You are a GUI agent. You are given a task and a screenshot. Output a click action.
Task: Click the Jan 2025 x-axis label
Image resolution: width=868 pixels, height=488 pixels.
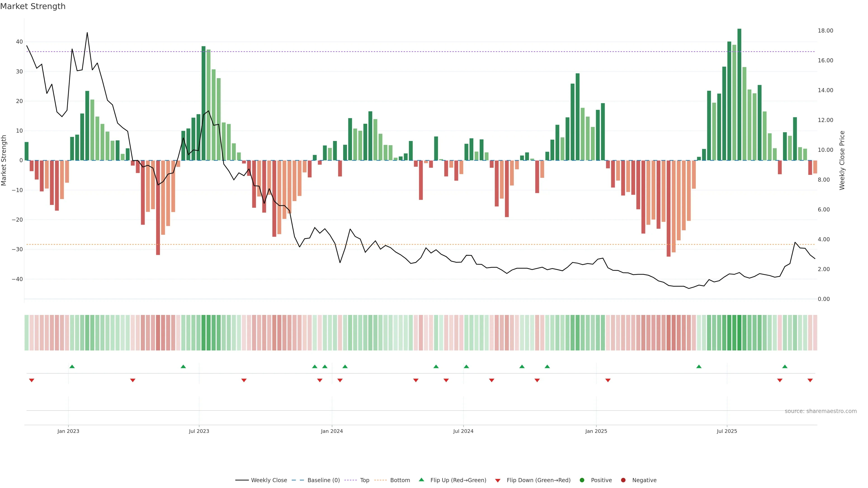tap(596, 431)
